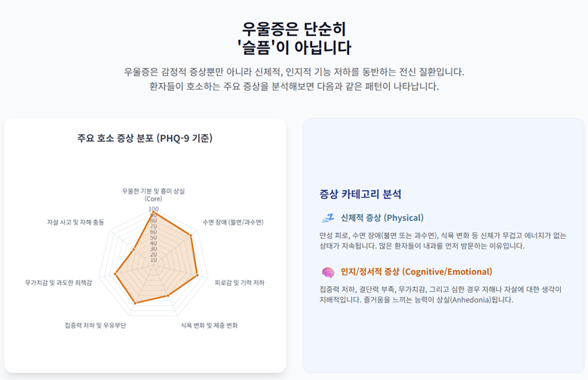This screenshot has width=588, height=380.
Task: Click axis label 자살 사고 및 자해 충동
Action: pyautogui.click(x=75, y=222)
